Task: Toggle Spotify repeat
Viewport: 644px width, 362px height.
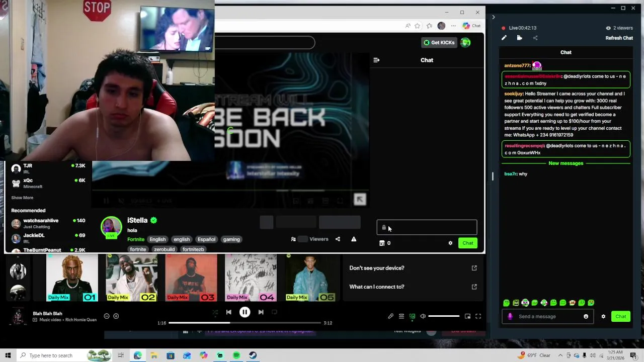Action: tap(274, 312)
